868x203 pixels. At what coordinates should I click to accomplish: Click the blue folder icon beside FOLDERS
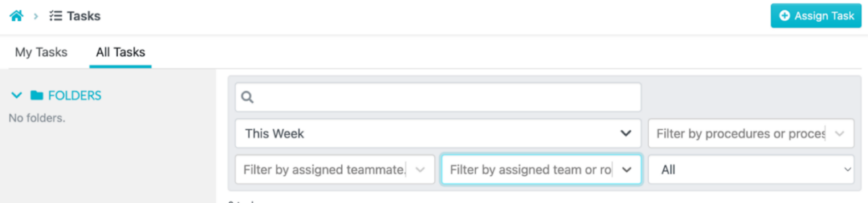37,95
